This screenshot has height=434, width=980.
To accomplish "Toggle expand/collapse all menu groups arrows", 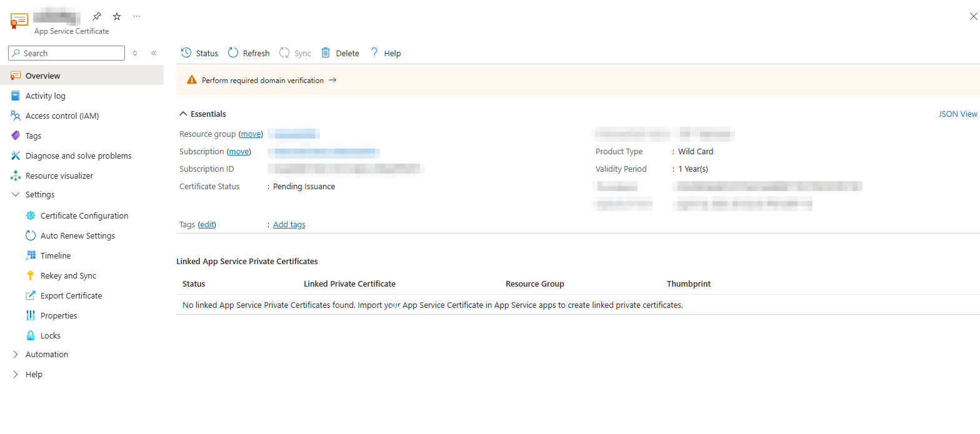I will (x=135, y=53).
